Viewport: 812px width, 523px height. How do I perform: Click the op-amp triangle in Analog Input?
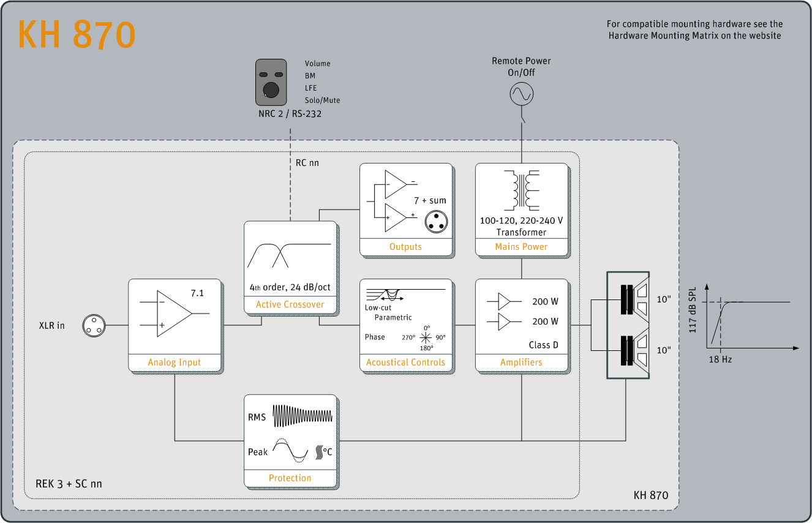(175, 313)
